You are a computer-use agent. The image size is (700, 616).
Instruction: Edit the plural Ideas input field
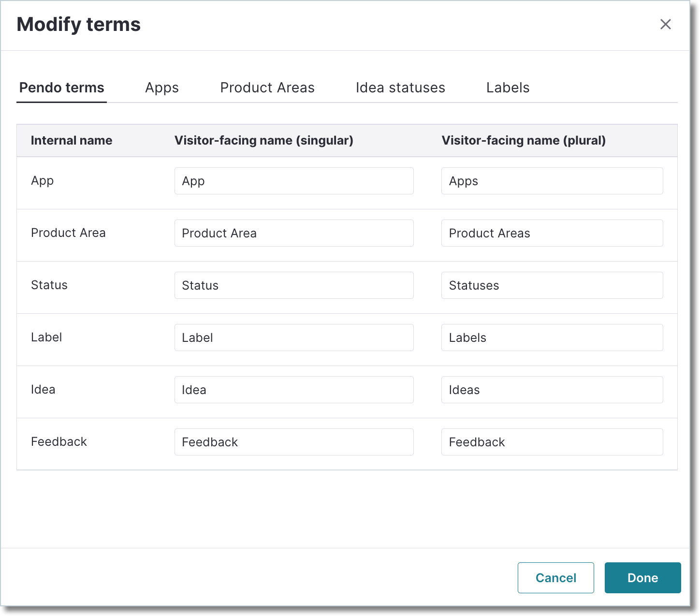pyautogui.click(x=552, y=390)
